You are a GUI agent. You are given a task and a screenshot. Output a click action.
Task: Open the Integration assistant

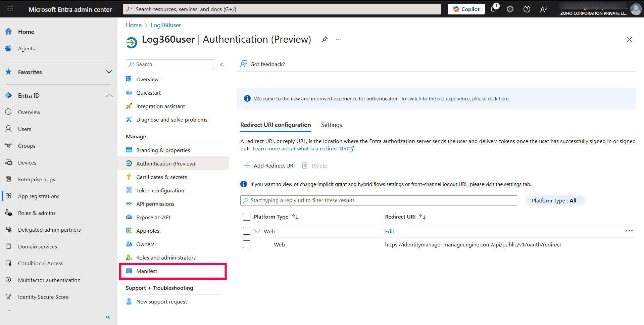click(x=160, y=106)
